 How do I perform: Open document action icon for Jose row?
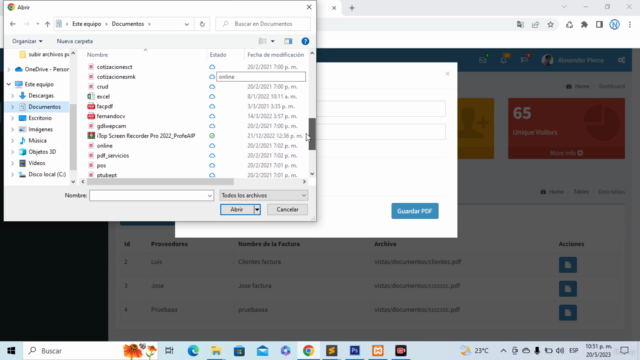(x=568, y=289)
